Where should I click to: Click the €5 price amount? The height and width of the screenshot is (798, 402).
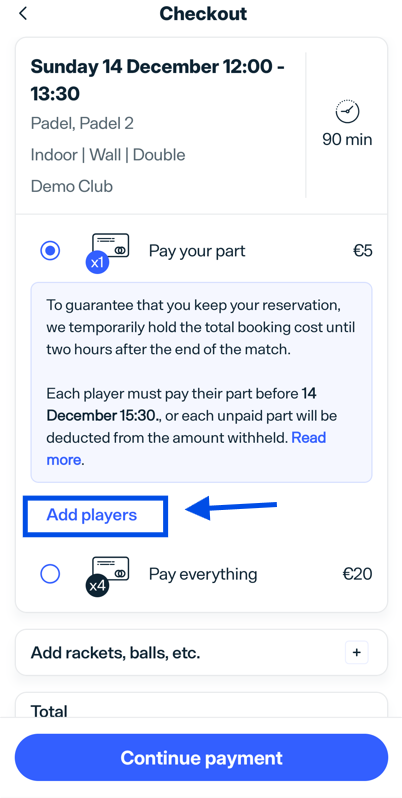(363, 251)
